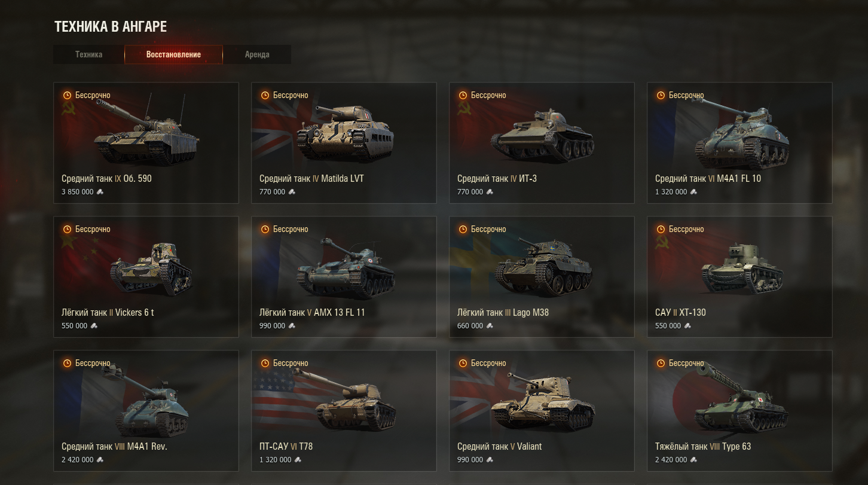Viewport: 868px width, 485px height.
Task: Click the silver credits icon next to 3 850 000
Action: (100, 192)
